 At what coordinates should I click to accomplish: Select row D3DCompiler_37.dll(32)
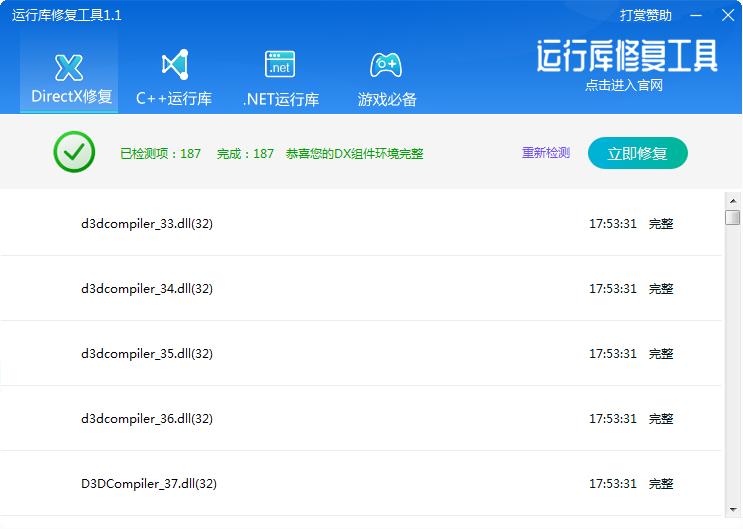361,483
